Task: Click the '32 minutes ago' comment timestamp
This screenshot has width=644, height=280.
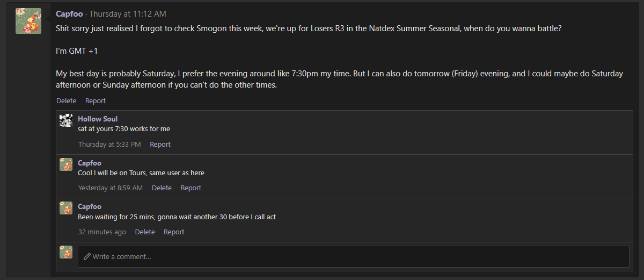Action: (102, 232)
